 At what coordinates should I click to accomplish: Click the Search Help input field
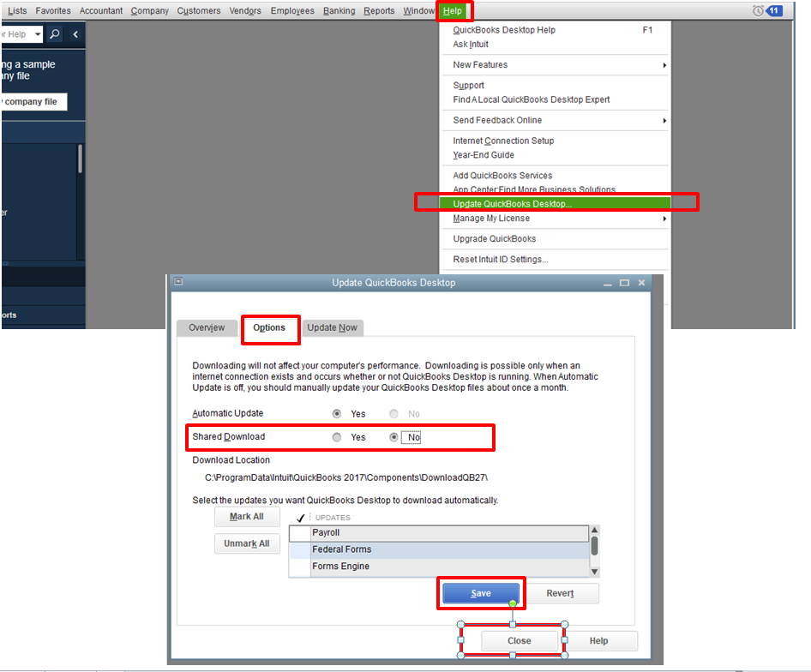16,34
